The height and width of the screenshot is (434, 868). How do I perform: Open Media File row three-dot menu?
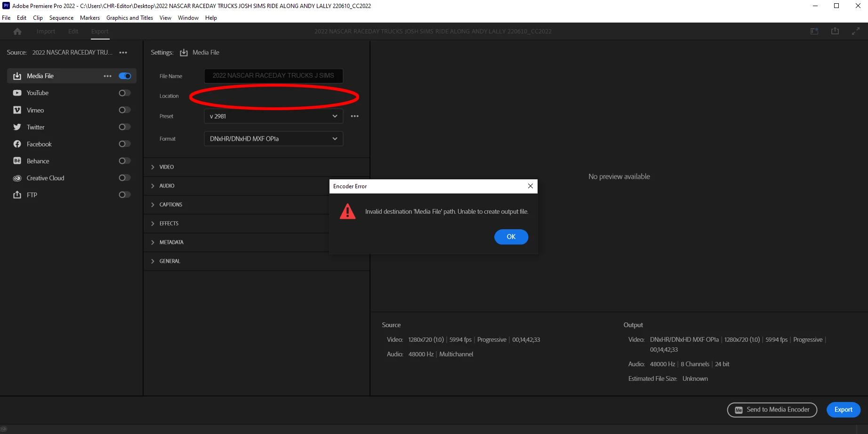[108, 76]
